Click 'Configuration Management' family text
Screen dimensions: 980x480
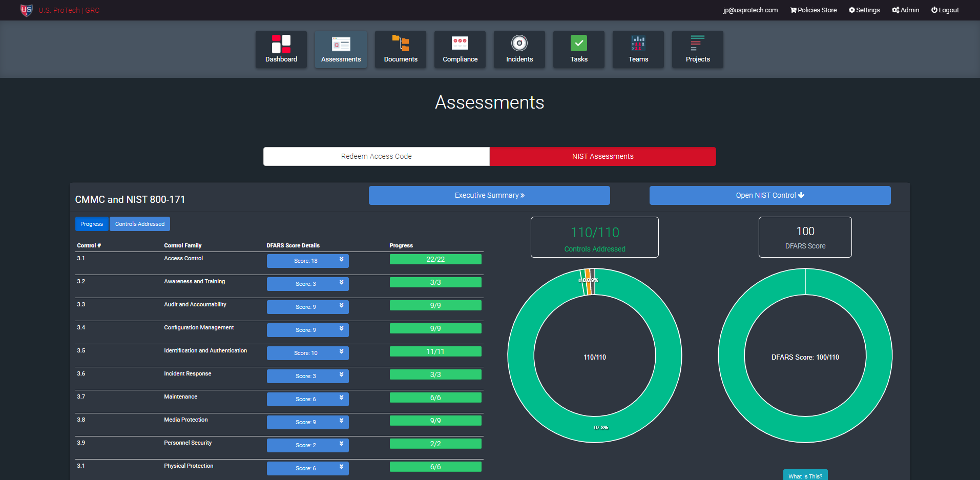pyautogui.click(x=199, y=327)
